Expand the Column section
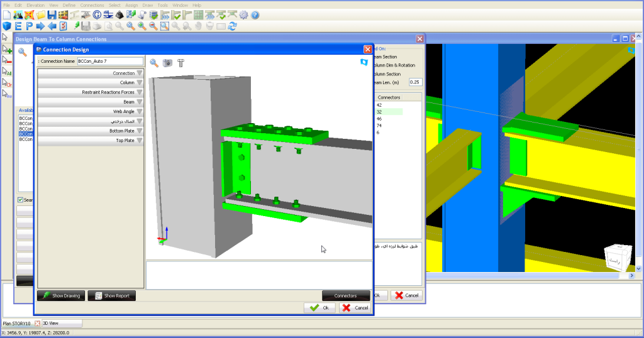The width and height of the screenshot is (644, 338). 91,83
